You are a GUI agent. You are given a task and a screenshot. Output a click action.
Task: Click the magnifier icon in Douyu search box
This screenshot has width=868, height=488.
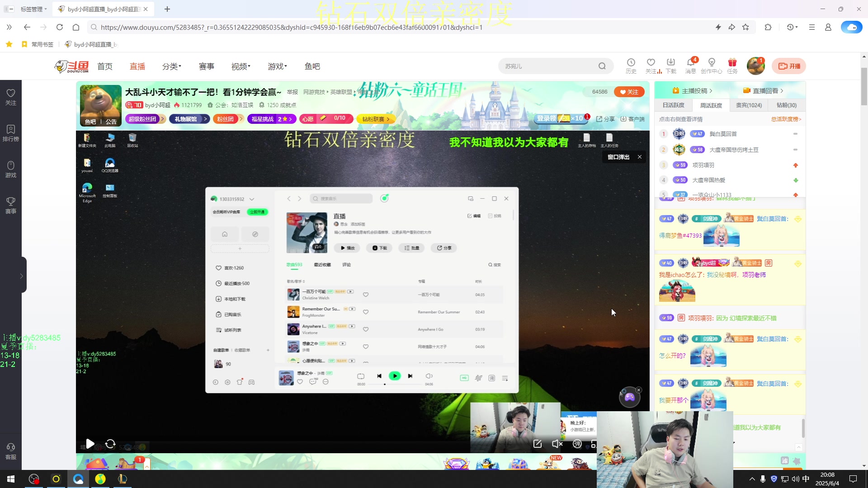(602, 66)
